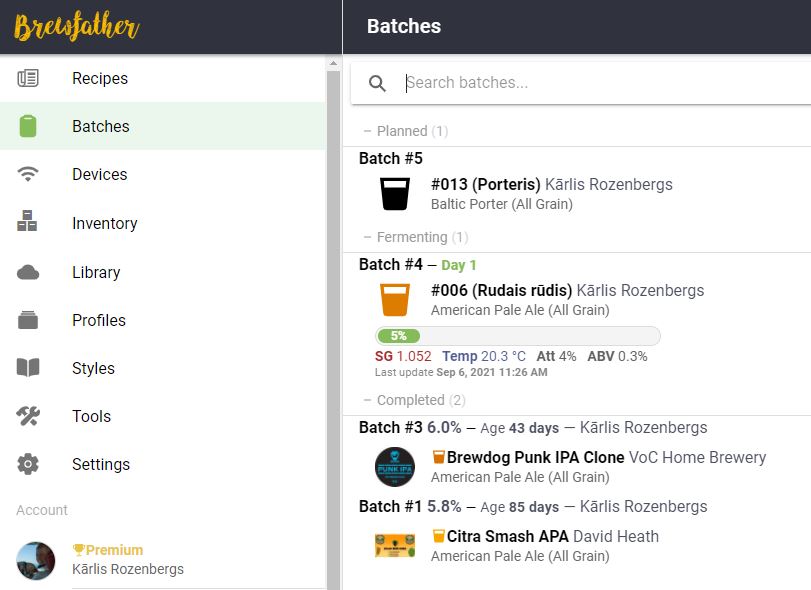The width and height of the screenshot is (811, 590).
Task: Click the Baltic Porter (All Grain) style text
Action: click(502, 204)
